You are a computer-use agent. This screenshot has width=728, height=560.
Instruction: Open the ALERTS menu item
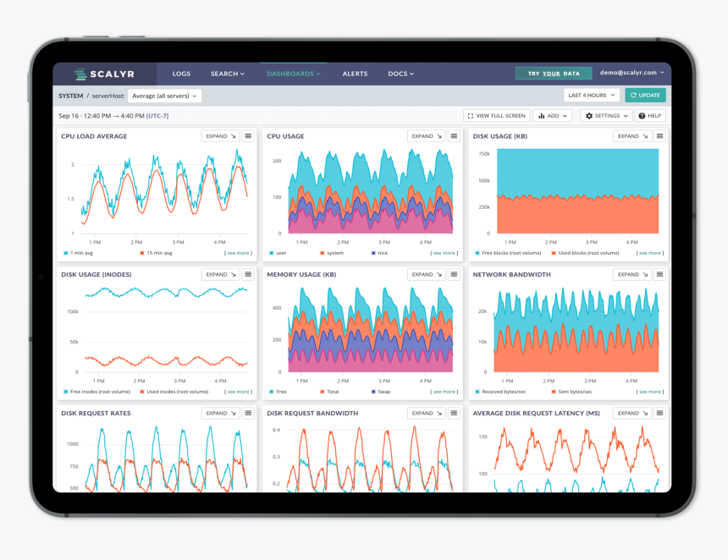(x=355, y=74)
